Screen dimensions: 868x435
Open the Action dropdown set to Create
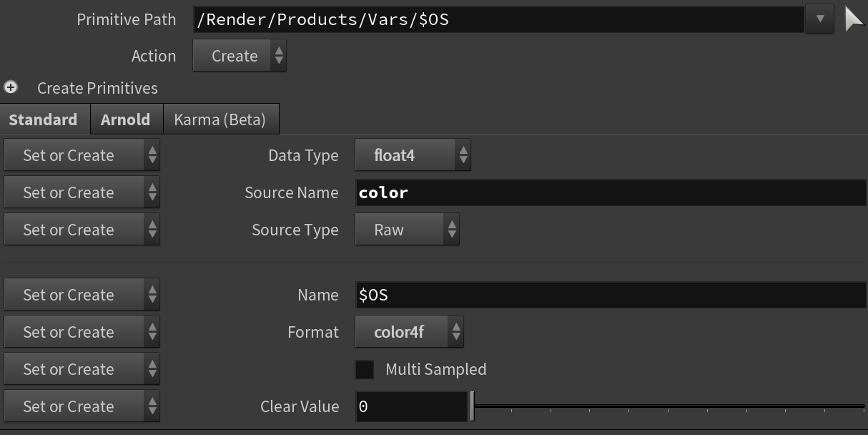click(x=239, y=56)
